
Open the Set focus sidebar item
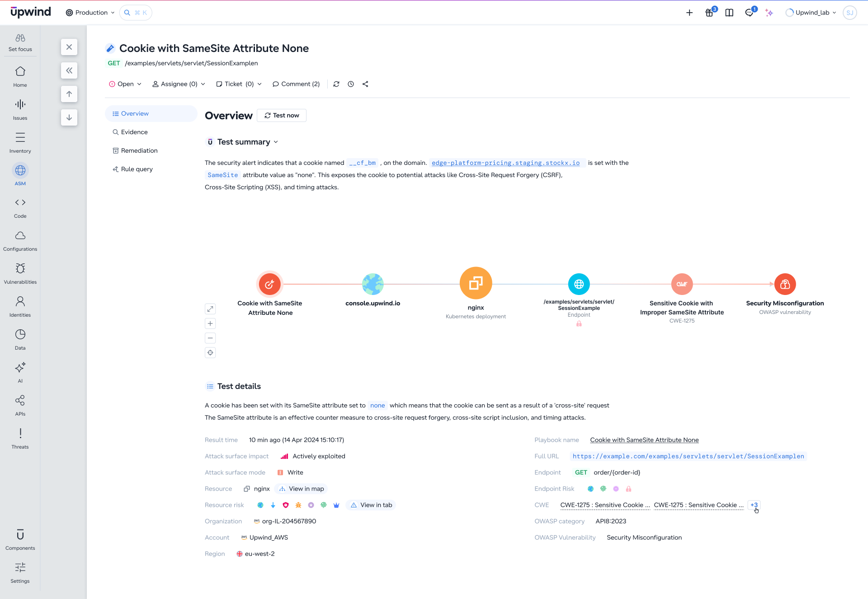click(x=20, y=42)
